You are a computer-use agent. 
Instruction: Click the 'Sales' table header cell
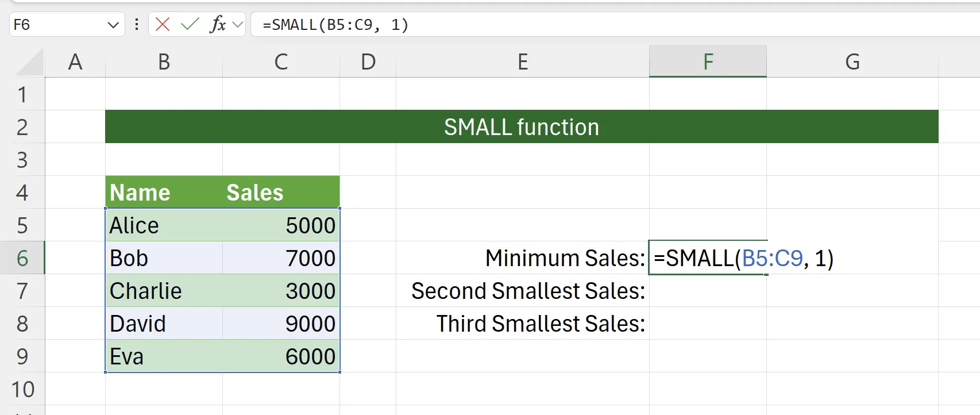point(281,193)
